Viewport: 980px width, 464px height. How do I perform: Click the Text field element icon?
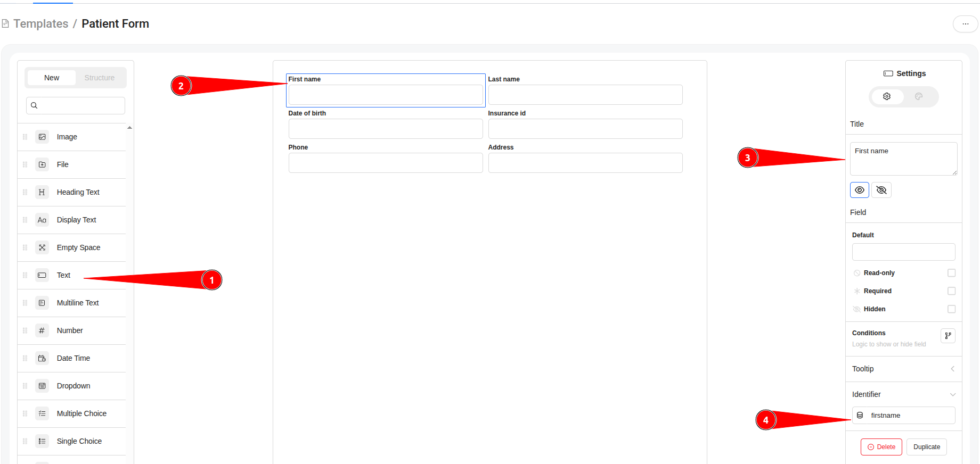tap(42, 275)
